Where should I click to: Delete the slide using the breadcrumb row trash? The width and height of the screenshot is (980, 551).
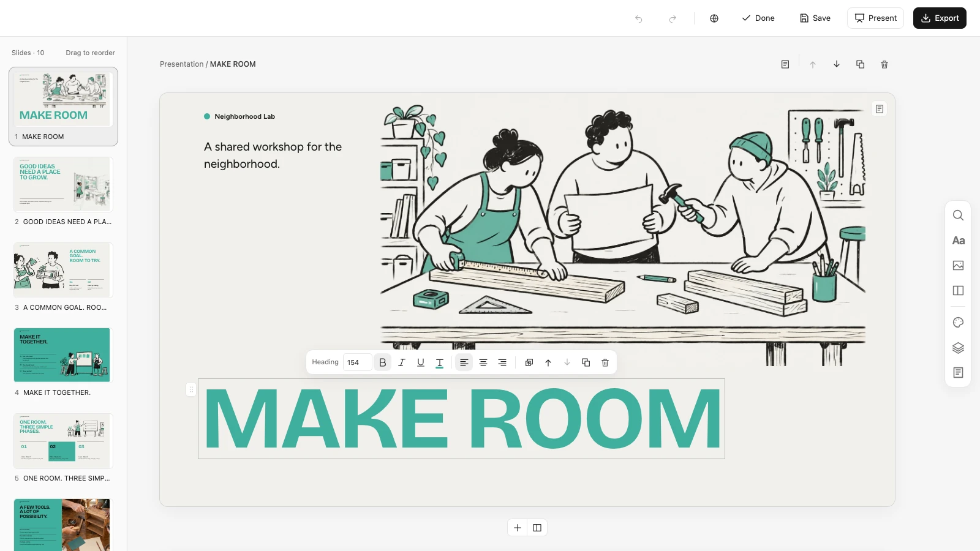[884, 64]
